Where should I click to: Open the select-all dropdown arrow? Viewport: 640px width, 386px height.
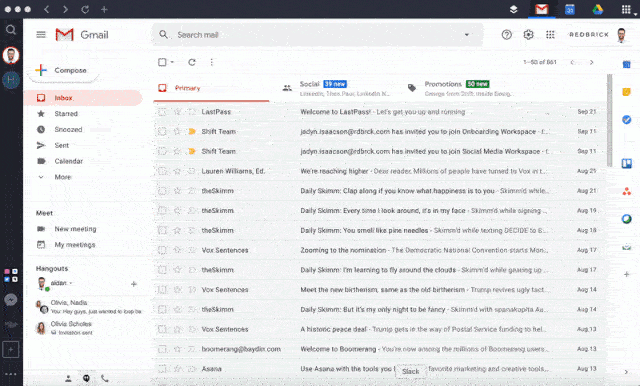point(172,62)
